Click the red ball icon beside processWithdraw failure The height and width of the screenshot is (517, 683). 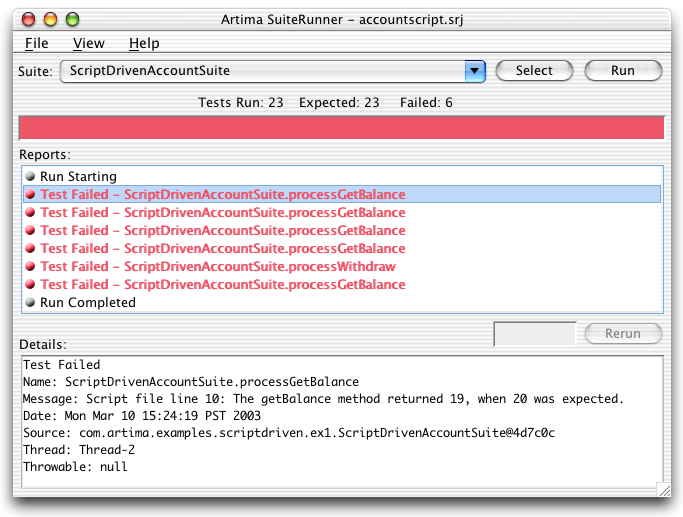pos(30,266)
